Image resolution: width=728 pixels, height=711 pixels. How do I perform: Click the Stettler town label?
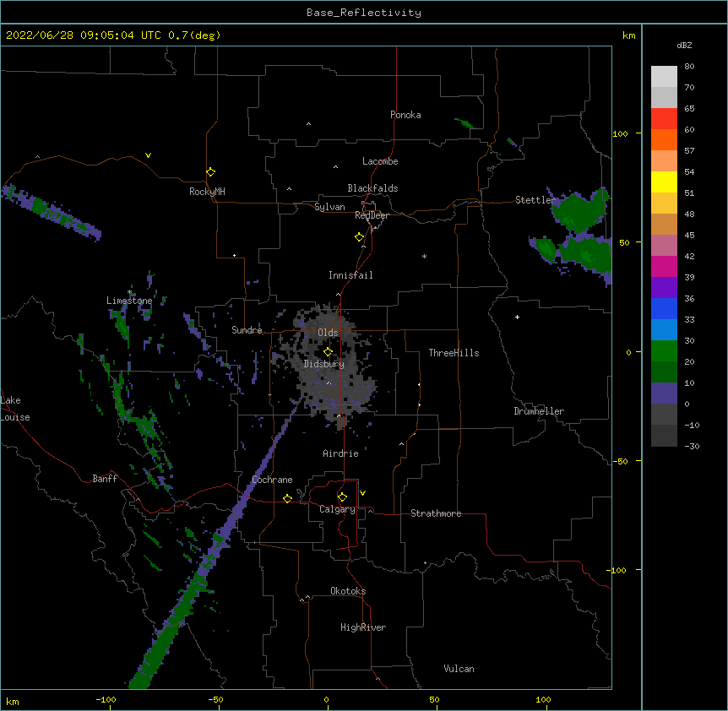[535, 200]
